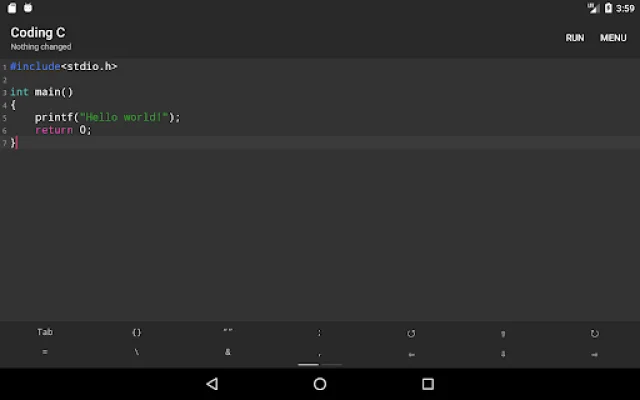Insert a backslash from the shortcut bar

click(x=137, y=353)
